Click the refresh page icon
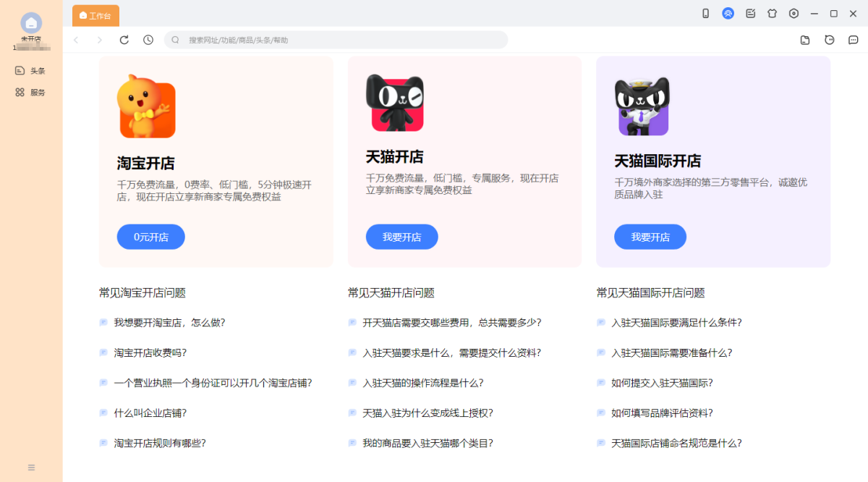This screenshot has height=482, width=868. 124,40
